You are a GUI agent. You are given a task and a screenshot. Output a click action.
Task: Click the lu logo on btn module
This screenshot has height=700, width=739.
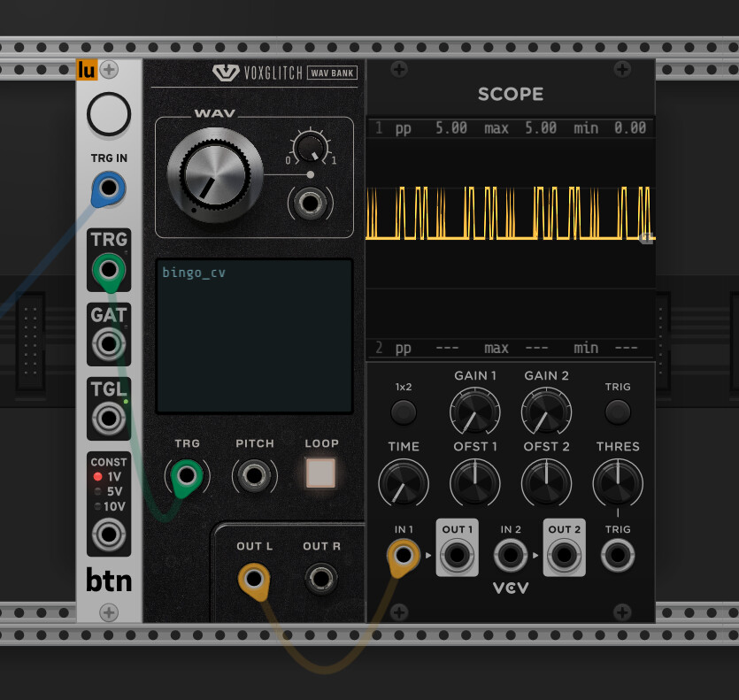click(x=87, y=70)
